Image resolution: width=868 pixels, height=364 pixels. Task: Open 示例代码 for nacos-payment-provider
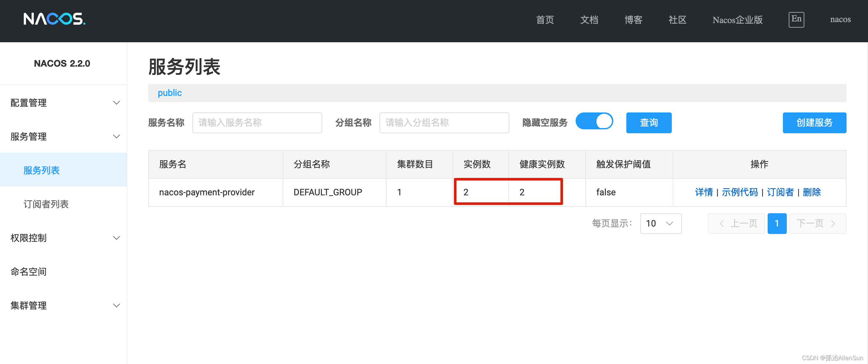pyautogui.click(x=740, y=192)
